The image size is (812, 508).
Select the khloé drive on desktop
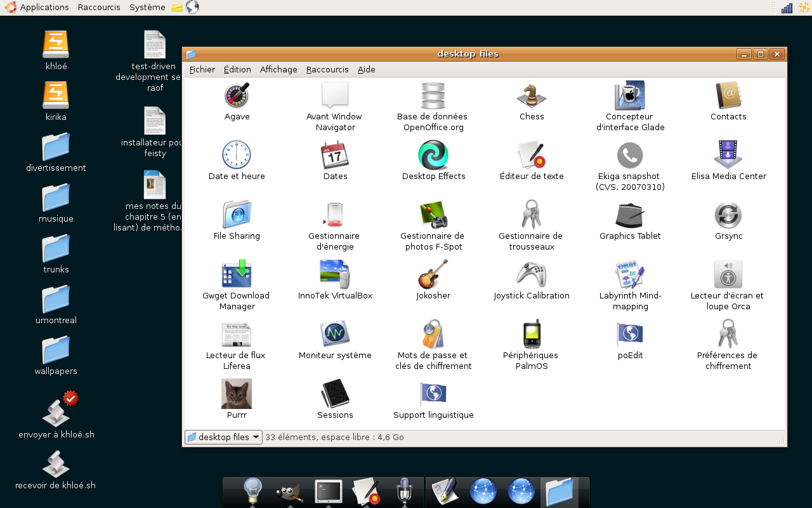(x=56, y=44)
